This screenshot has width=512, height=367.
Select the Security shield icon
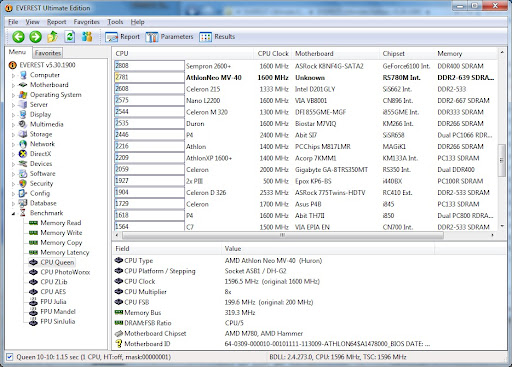(x=23, y=183)
